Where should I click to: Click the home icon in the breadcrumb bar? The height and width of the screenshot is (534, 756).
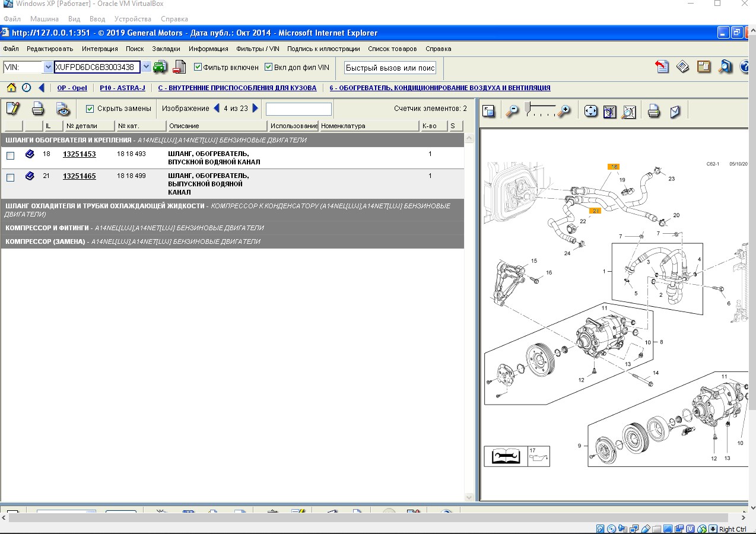pyautogui.click(x=11, y=88)
